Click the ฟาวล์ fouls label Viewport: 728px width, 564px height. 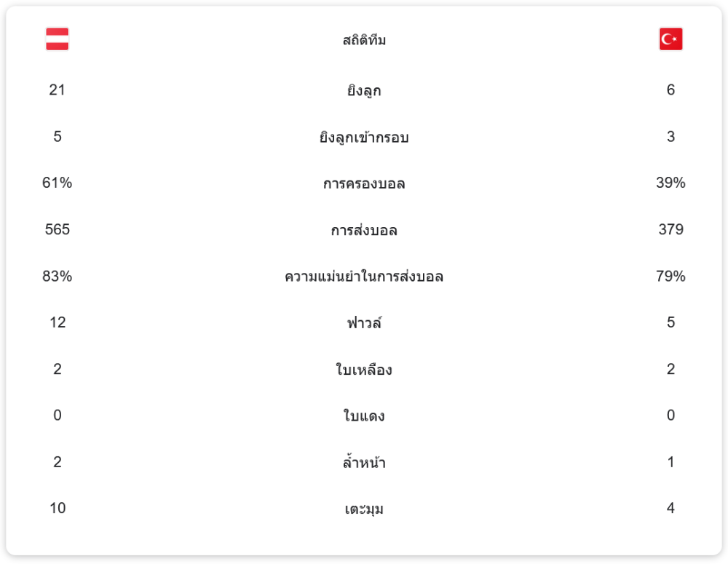[364, 322]
